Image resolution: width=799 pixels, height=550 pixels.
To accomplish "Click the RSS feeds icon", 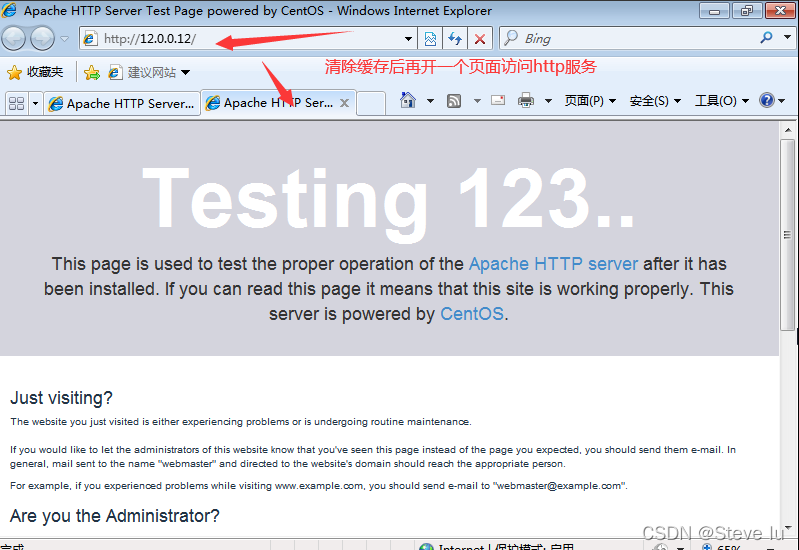I will tap(454, 101).
